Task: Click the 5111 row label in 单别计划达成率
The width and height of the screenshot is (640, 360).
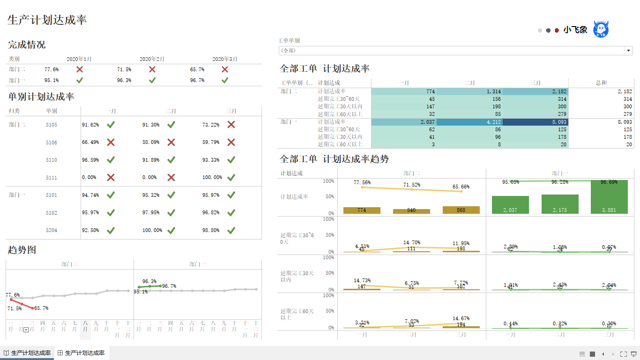Action: pos(51,178)
